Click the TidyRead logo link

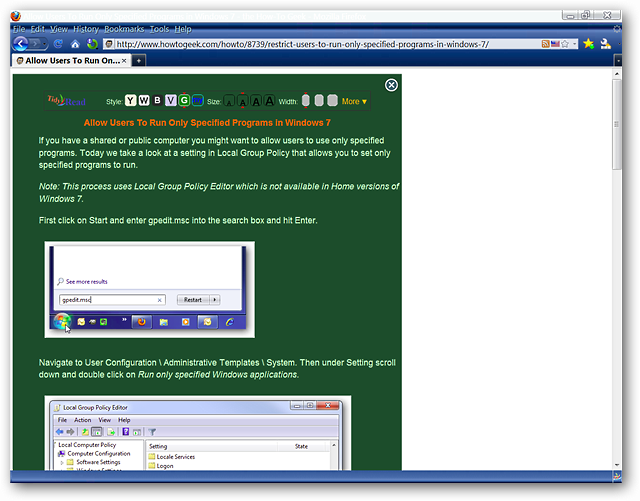67,100
